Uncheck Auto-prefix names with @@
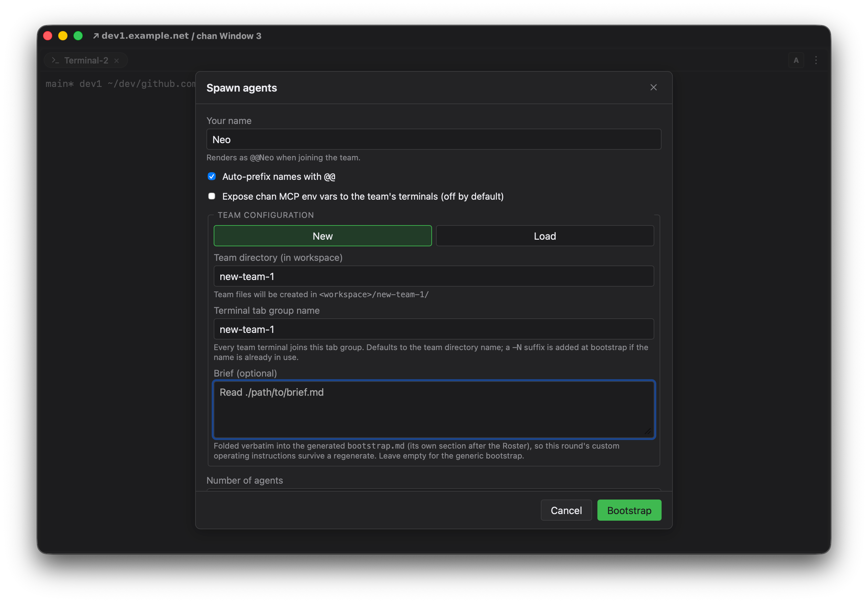This screenshot has width=868, height=603. [x=212, y=177]
